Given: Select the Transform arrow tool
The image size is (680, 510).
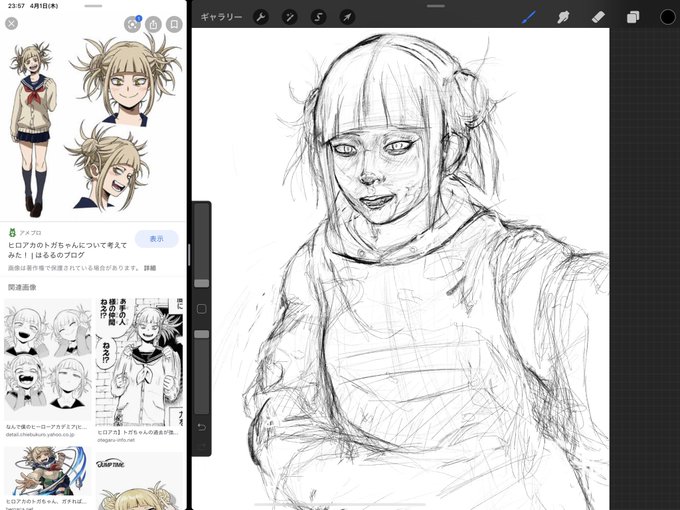Looking at the screenshot, I should click(x=347, y=17).
